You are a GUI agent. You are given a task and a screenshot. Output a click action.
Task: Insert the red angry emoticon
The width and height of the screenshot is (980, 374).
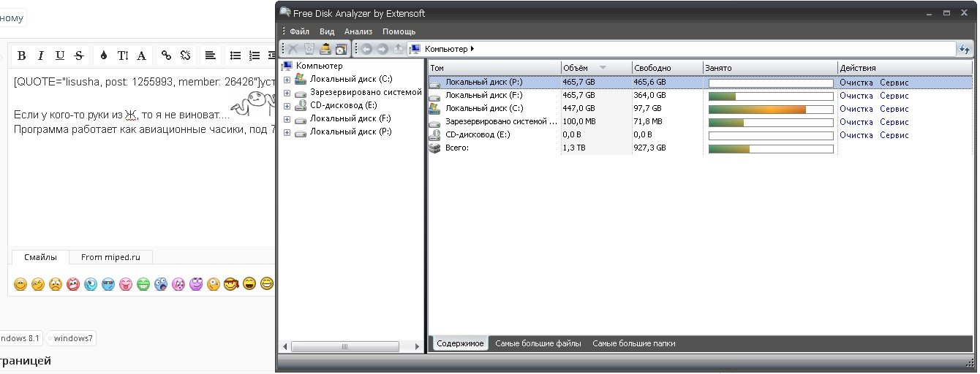[73, 283]
